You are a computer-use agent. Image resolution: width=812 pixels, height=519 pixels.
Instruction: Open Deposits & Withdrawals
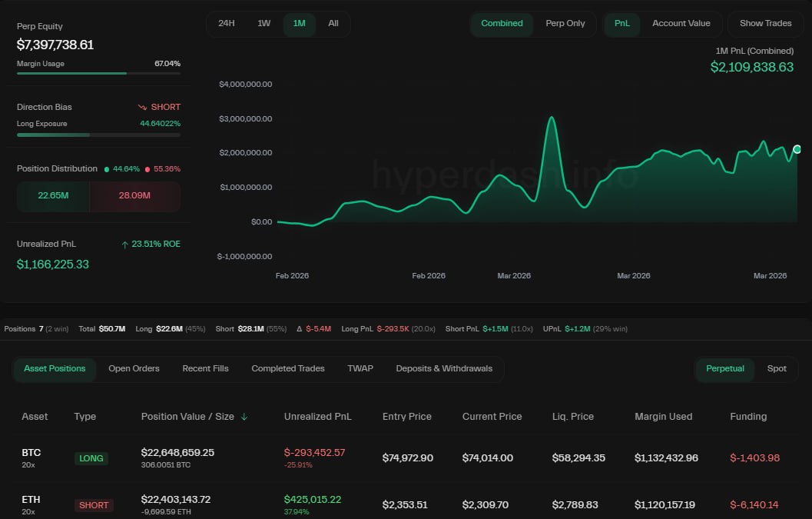tap(444, 368)
